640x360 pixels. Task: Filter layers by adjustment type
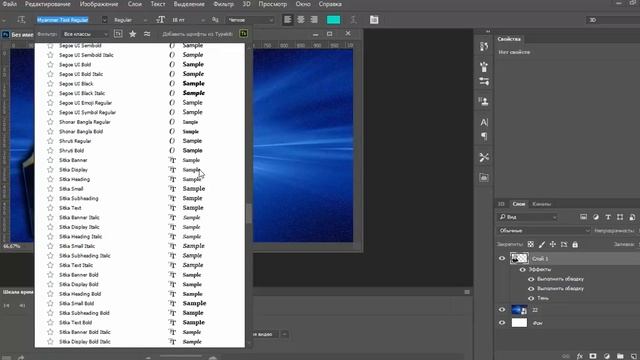(596, 217)
